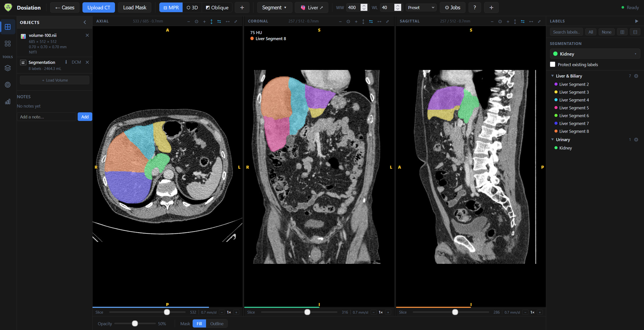
Task: Decrease the WL value stepper
Action: pyautogui.click(x=398, y=9)
